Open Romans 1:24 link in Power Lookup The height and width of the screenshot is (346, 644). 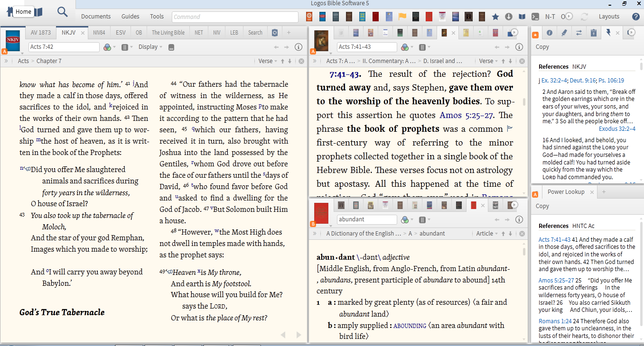pyautogui.click(x=555, y=321)
